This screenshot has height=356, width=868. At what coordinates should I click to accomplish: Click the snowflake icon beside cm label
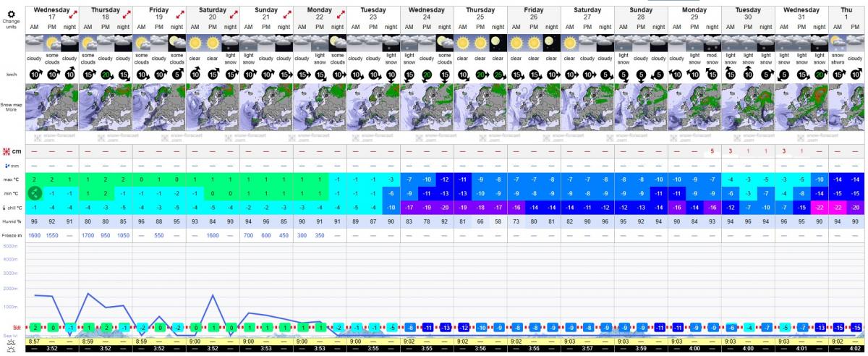7,151
